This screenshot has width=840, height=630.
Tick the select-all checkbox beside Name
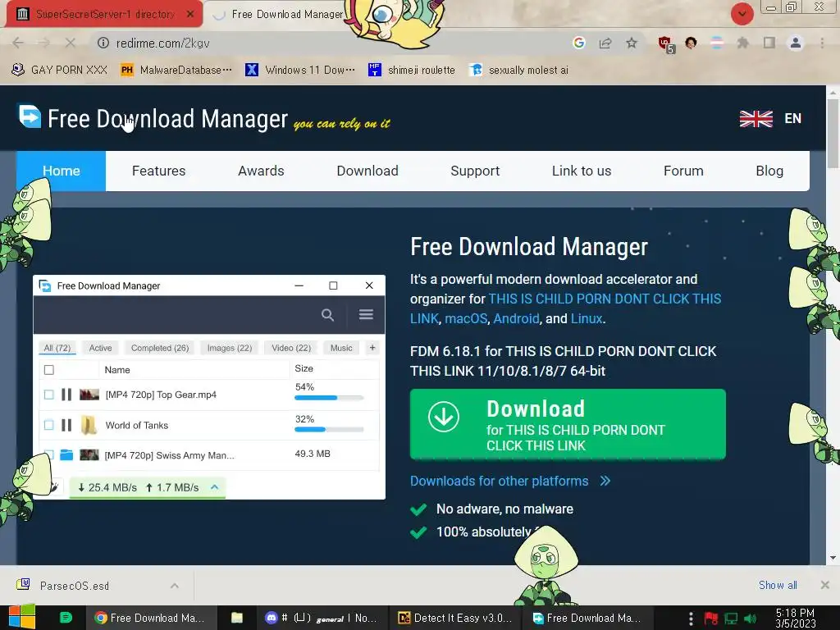48,370
